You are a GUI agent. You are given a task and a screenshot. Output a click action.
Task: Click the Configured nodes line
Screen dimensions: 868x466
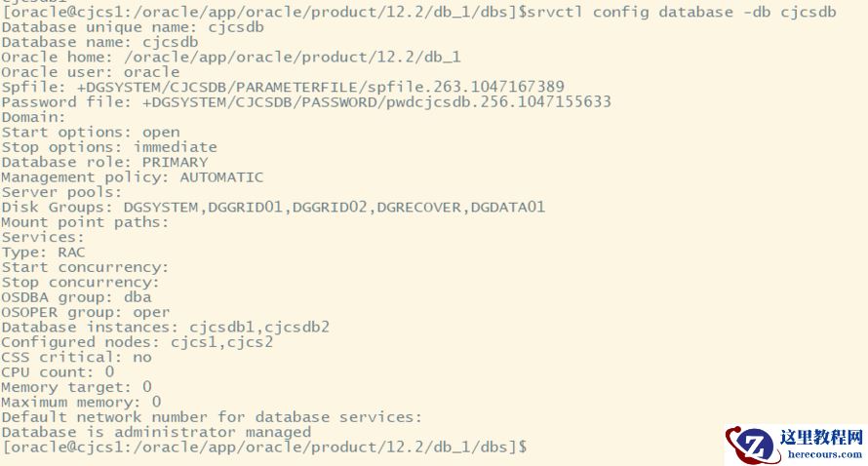pyautogui.click(x=138, y=342)
